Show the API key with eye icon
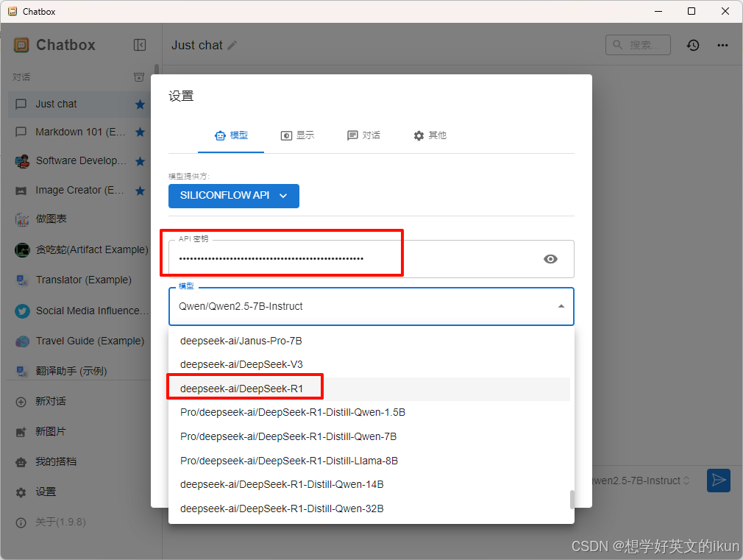 coord(550,259)
